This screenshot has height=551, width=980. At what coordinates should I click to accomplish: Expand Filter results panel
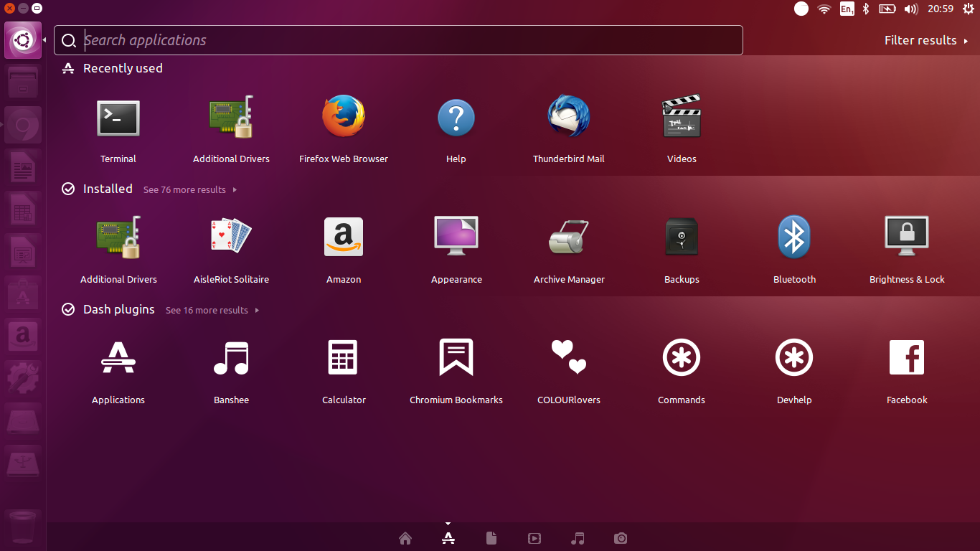click(926, 40)
